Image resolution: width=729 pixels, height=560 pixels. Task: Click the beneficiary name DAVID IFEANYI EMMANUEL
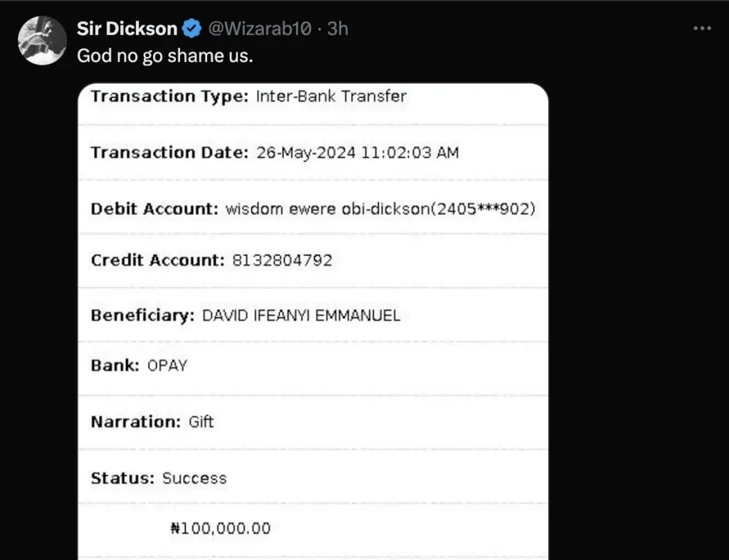(301, 315)
